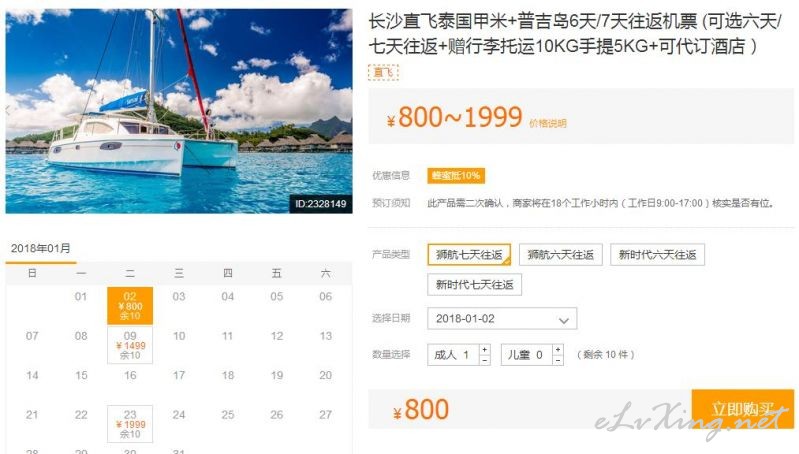
Task: Select January 02 priced ¥800 in calendar
Action: [130, 306]
